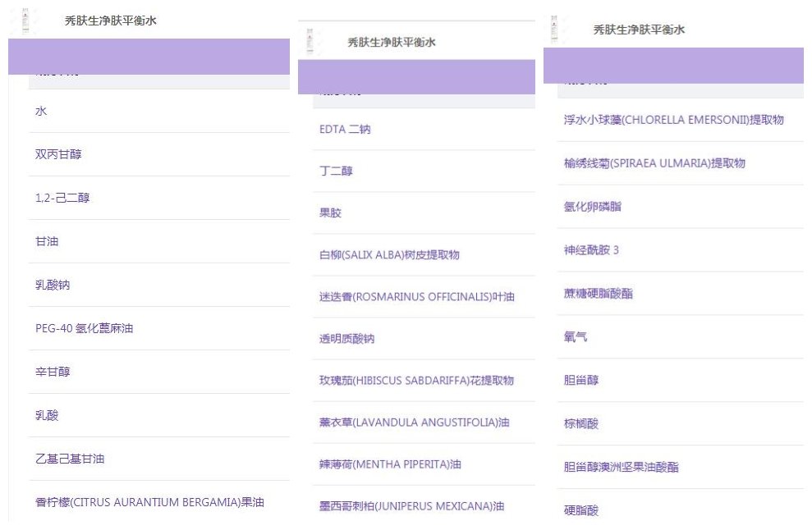This screenshot has height=530, width=812.
Task: Select the 双丙甘醇 ingredient
Action: [58, 154]
